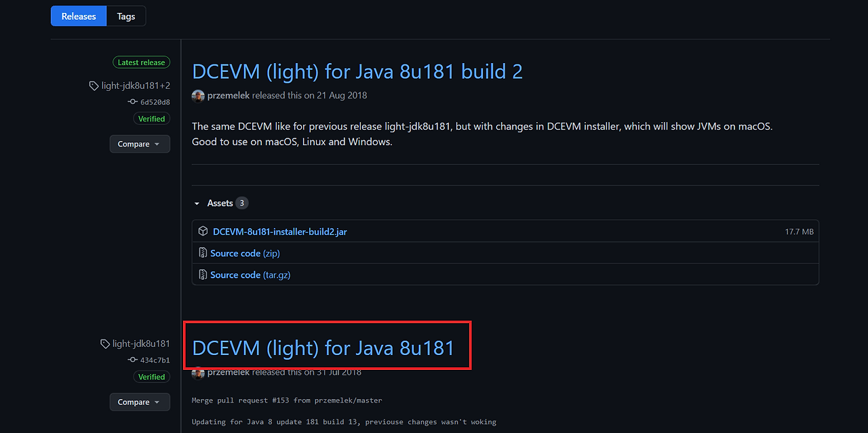The image size is (868, 433).
Task: Click the Verified badge on the latest release
Action: 151,118
